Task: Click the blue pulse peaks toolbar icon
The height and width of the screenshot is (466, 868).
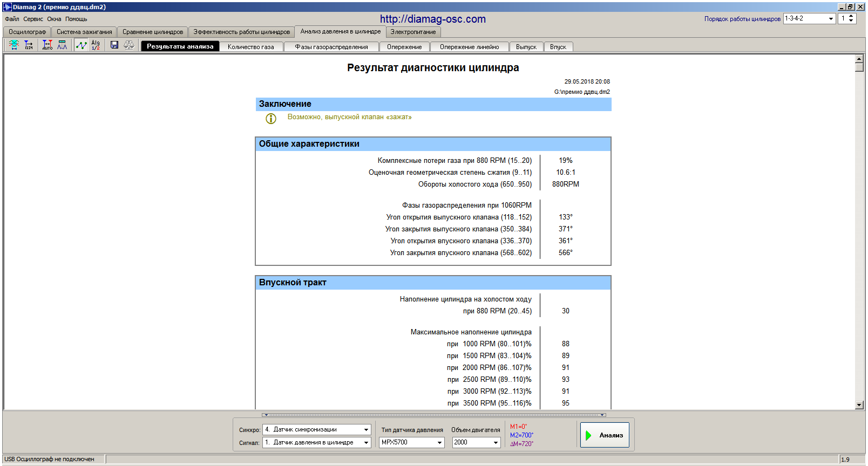Action: [x=62, y=45]
